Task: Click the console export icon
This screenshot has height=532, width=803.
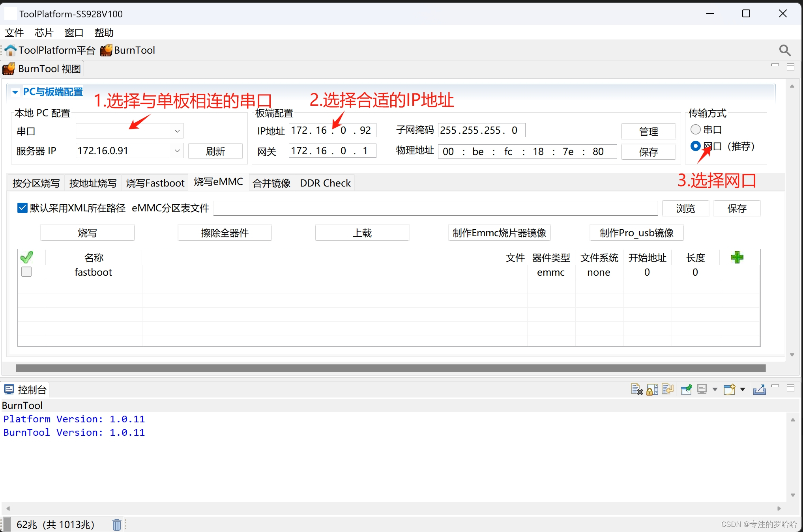Action: click(x=759, y=389)
